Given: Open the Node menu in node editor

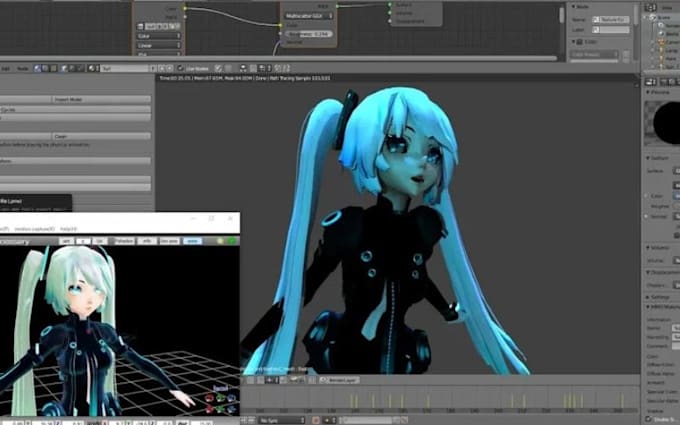Looking at the screenshot, I should click(x=23, y=69).
